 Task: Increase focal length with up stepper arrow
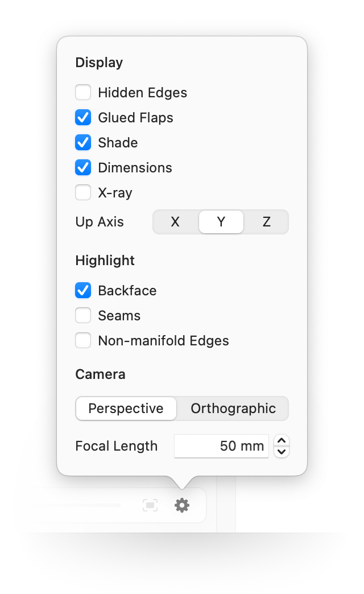pyautogui.click(x=282, y=441)
